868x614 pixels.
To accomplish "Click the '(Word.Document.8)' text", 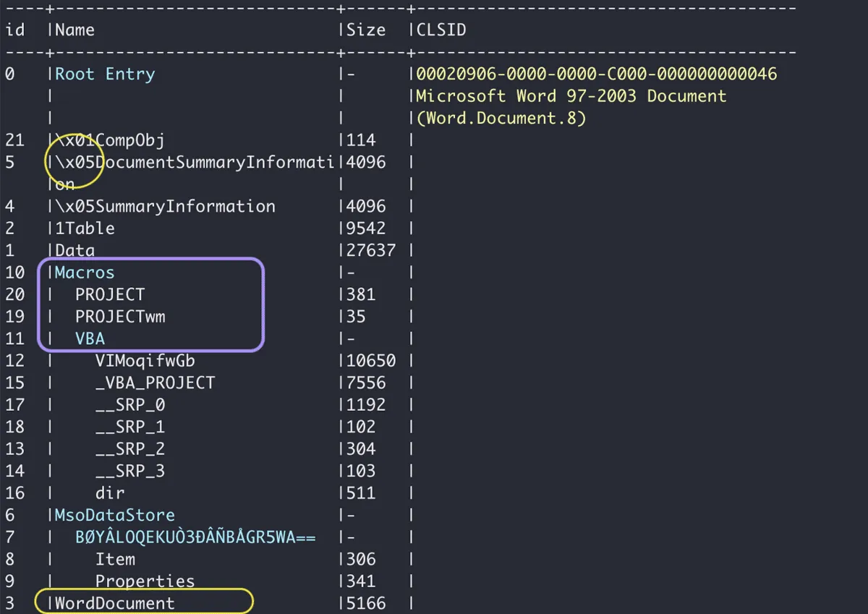I will tap(501, 118).
